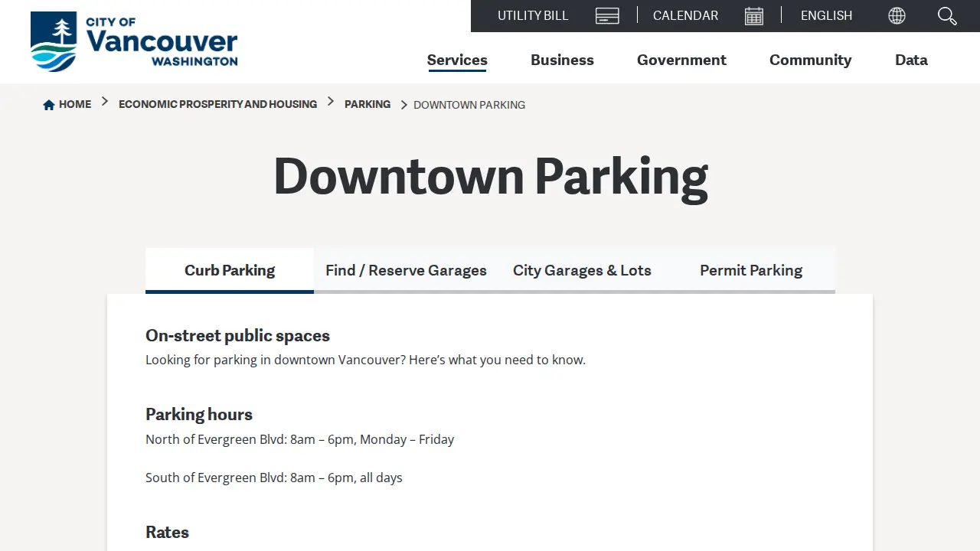Click the home icon in breadcrumbs

(x=49, y=105)
